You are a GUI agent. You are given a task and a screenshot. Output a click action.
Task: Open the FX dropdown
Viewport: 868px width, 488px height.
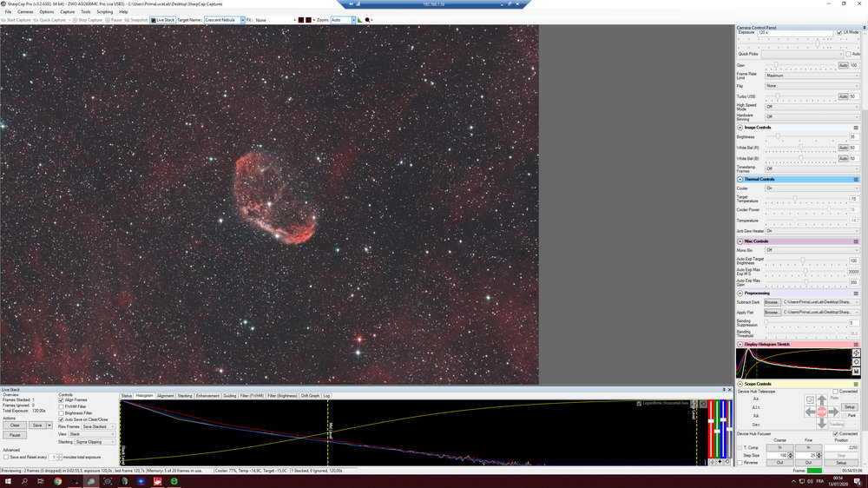294,20
